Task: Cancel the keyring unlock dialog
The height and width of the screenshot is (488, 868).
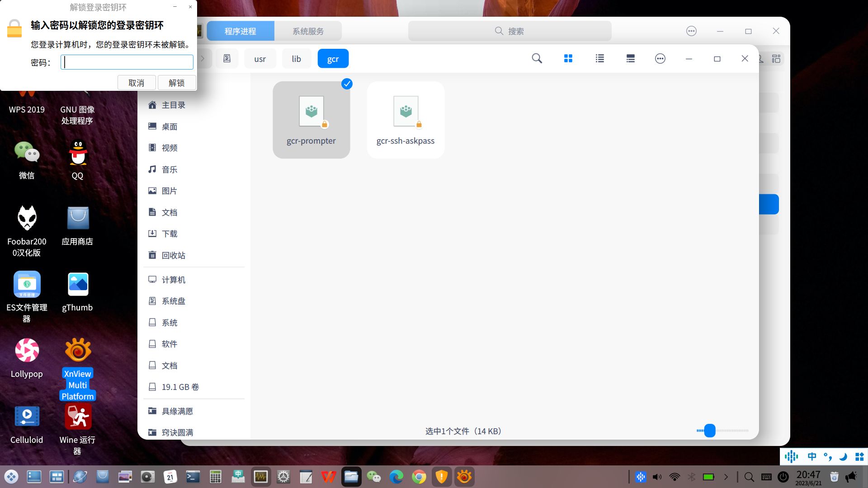Action: [x=136, y=82]
